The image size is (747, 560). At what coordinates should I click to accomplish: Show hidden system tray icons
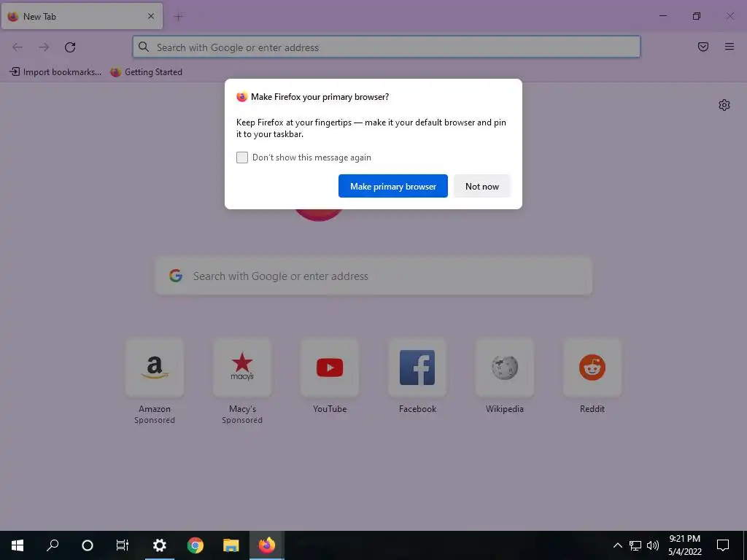617,545
